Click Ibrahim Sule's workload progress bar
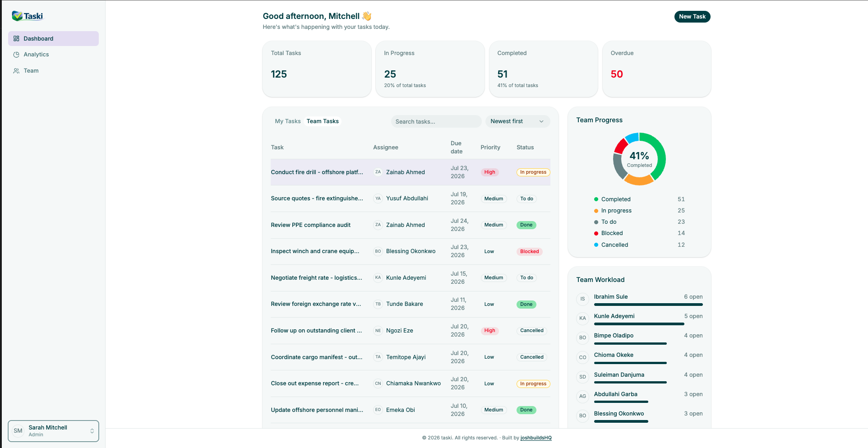Screen dimensions: 868x448 tap(648, 305)
